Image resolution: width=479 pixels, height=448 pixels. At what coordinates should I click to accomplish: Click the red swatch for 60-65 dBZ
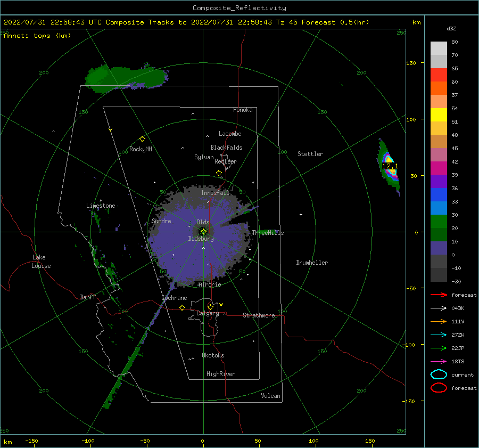click(x=439, y=75)
